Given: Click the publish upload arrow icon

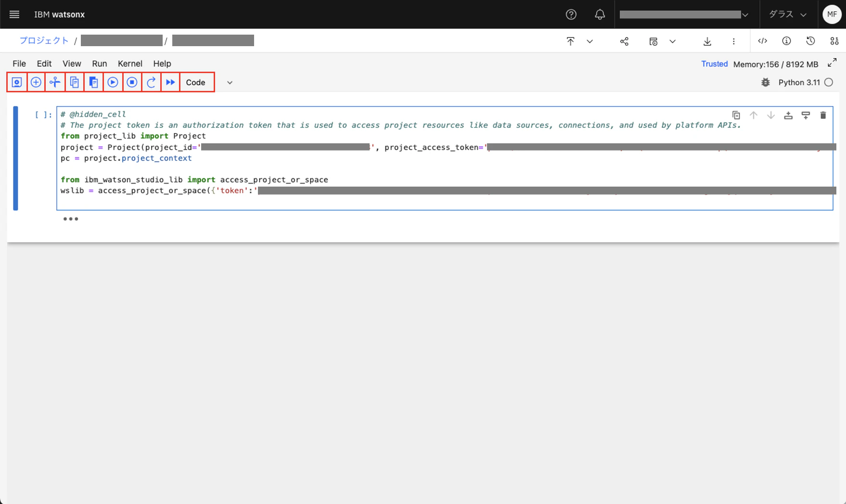Looking at the screenshot, I should [x=570, y=41].
